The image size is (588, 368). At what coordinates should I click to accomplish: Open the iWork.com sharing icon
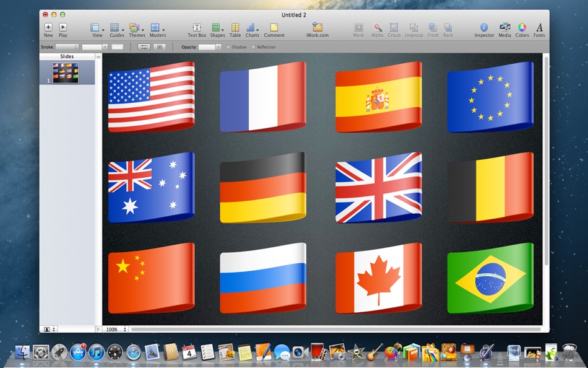[x=318, y=30]
